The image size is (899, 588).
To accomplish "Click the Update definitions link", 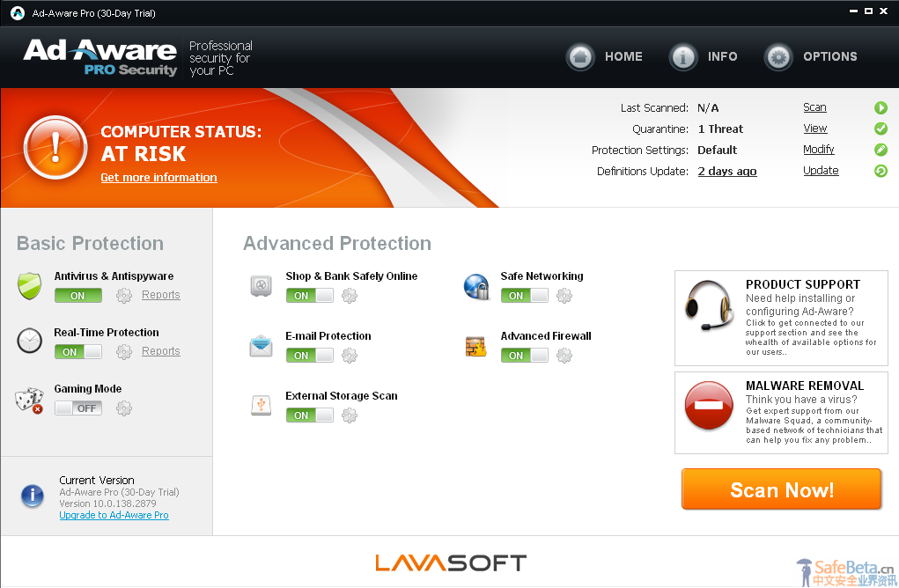I will (x=821, y=171).
